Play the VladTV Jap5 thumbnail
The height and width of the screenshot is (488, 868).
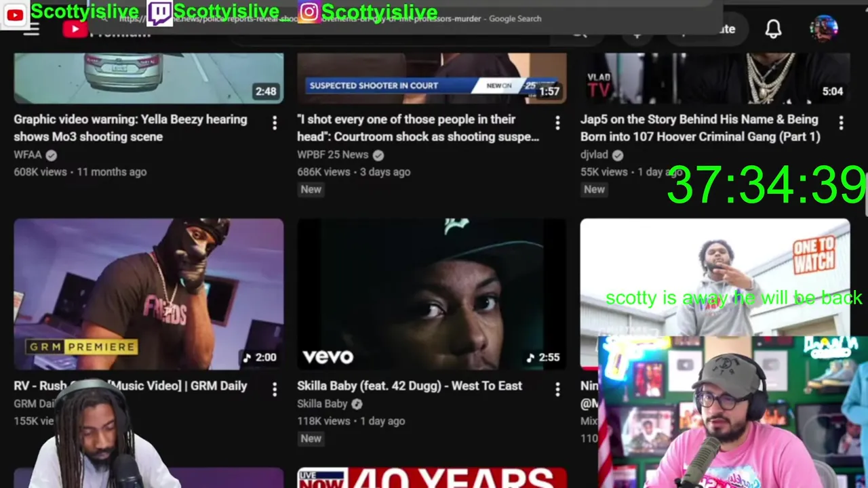(715, 78)
